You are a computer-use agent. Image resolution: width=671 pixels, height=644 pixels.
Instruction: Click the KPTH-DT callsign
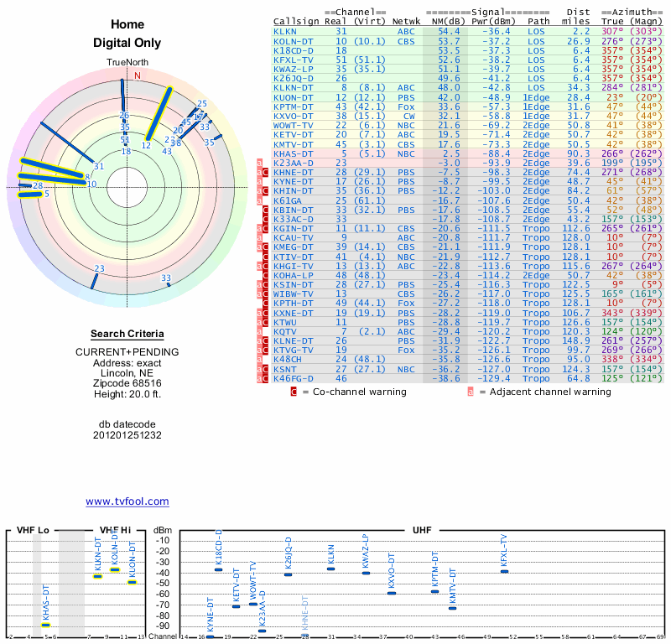point(294,304)
